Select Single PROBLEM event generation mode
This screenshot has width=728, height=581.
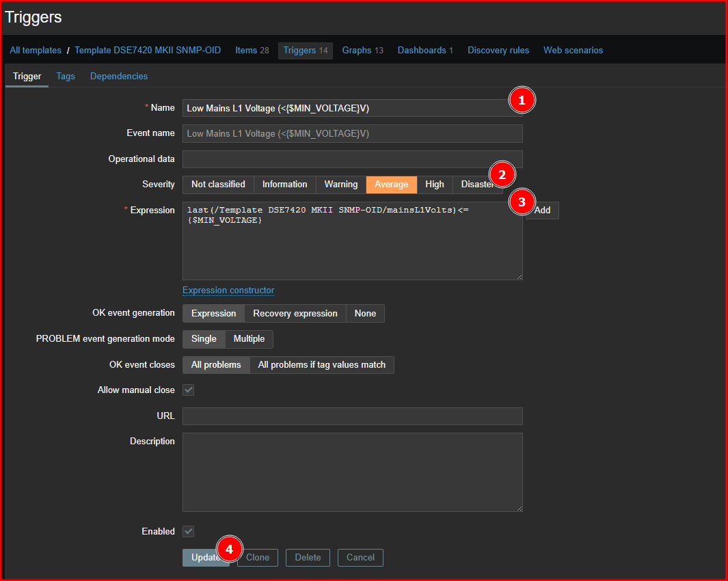[204, 339]
